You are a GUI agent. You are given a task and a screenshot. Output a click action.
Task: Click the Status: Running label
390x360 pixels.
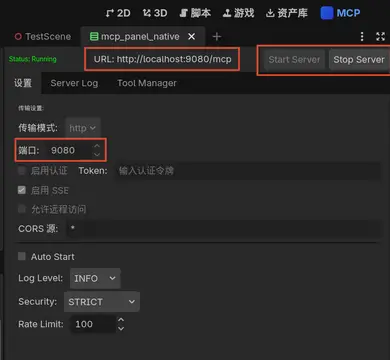[x=32, y=59]
